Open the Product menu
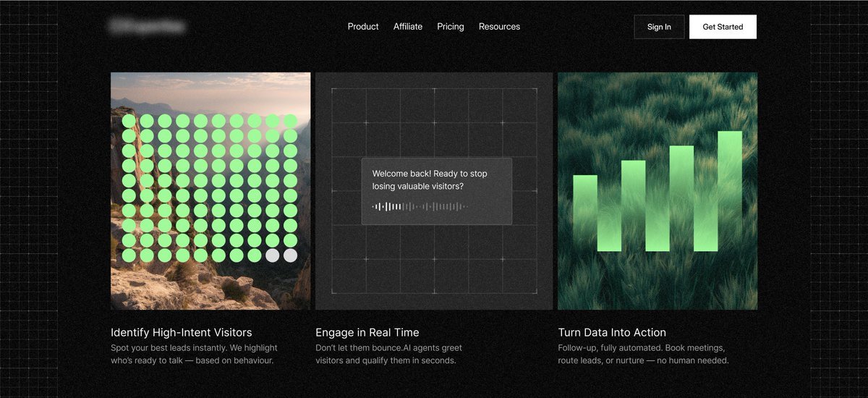 [362, 27]
